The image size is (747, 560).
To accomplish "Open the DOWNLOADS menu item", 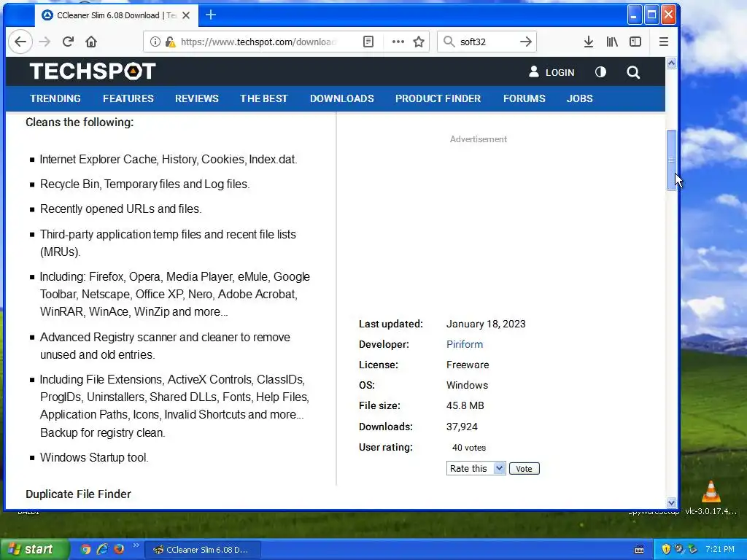I will (x=342, y=98).
